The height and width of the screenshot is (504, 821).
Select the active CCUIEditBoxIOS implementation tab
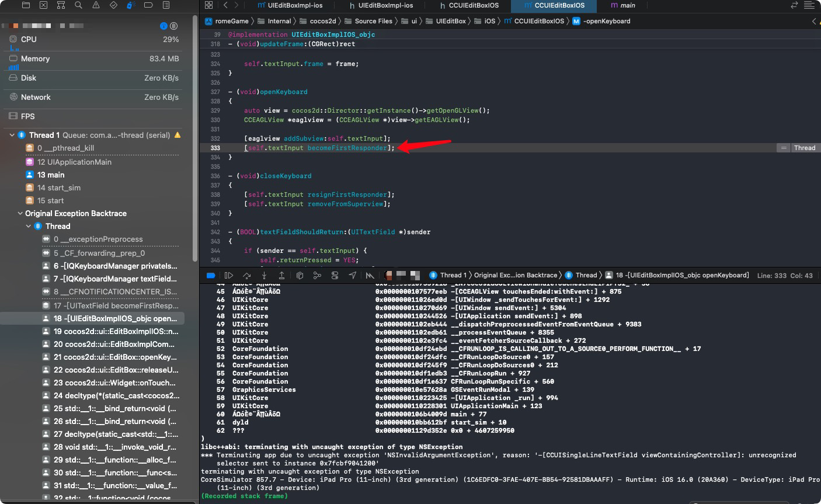(554, 5)
